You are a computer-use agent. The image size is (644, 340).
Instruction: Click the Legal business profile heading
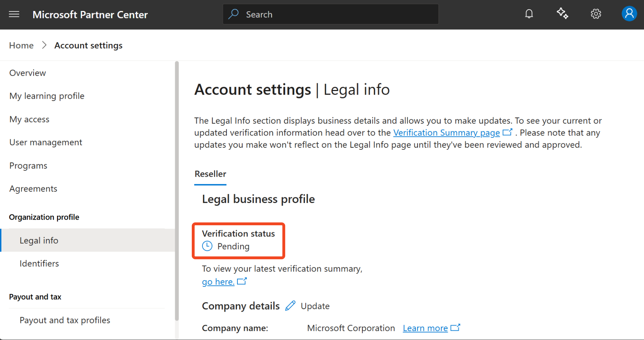258,199
